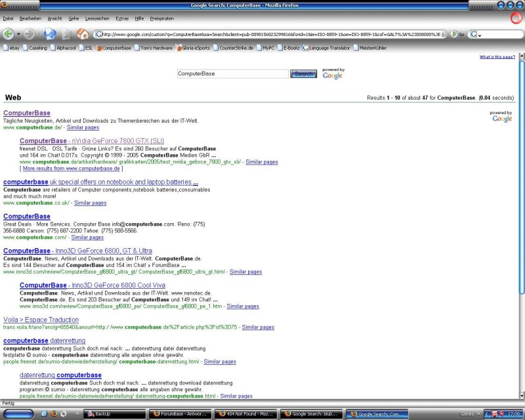Go back with the green Back arrow
The image size is (525, 420).
click(9, 34)
